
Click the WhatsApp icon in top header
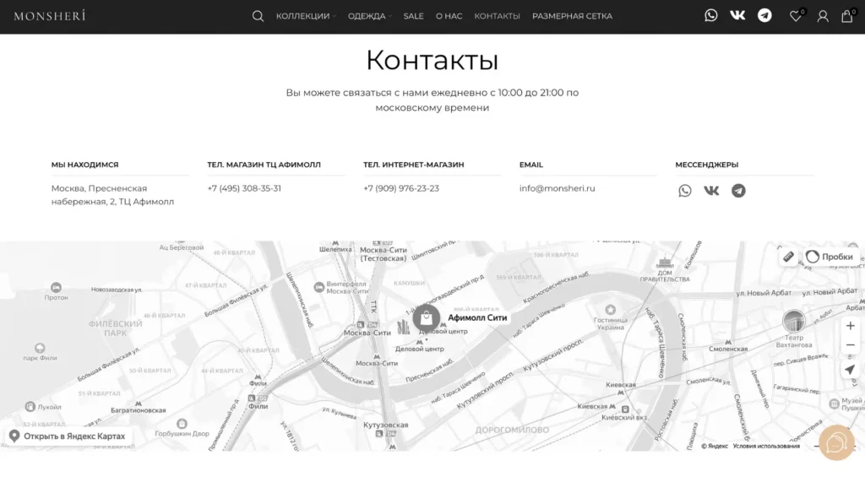(x=711, y=15)
